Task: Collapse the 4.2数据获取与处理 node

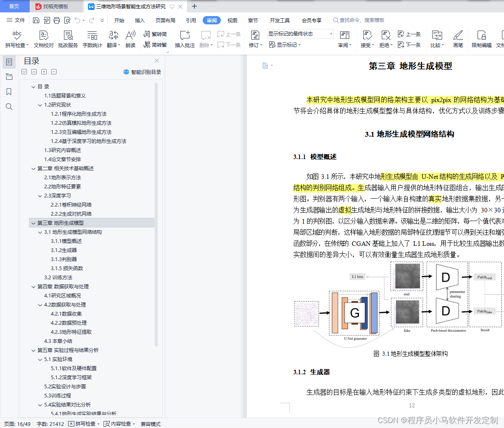Action: point(40,305)
